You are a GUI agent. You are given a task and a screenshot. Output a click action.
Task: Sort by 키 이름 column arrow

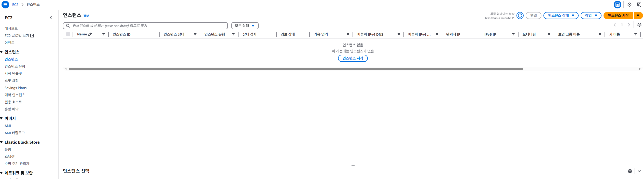pos(636,34)
